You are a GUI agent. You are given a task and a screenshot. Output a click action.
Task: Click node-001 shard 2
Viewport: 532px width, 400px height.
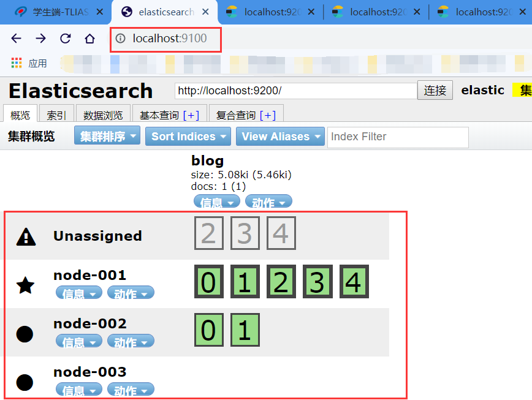pyautogui.click(x=281, y=282)
